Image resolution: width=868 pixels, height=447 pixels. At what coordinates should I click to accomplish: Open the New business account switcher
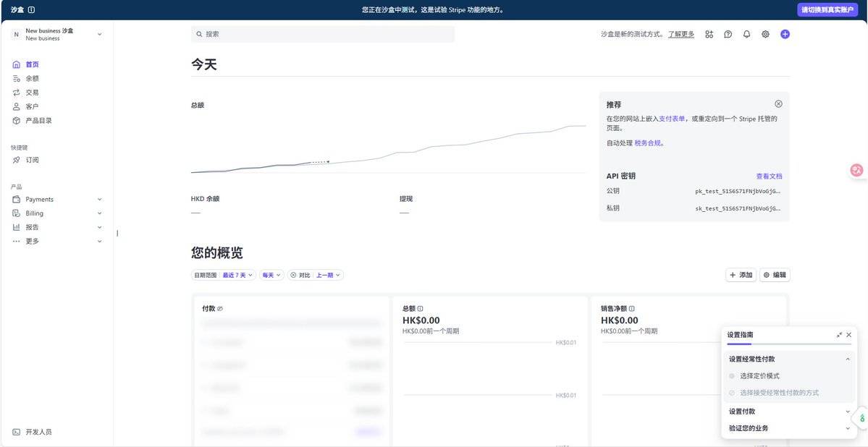[x=57, y=34]
